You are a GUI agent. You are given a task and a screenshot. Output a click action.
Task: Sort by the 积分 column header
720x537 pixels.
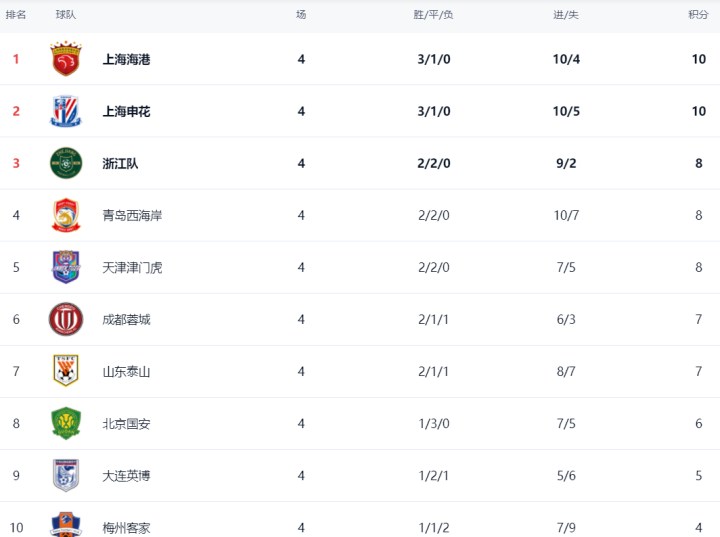pyautogui.click(x=698, y=15)
